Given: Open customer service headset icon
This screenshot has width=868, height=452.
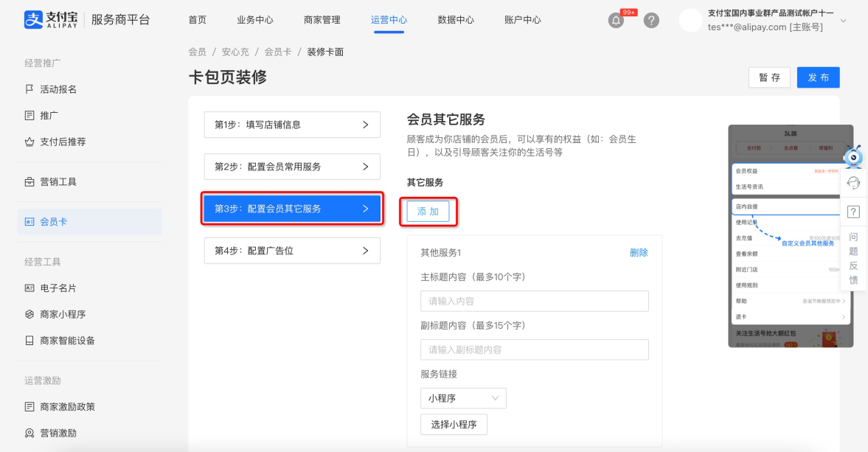Looking at the screenshot, I should [853, 183].
